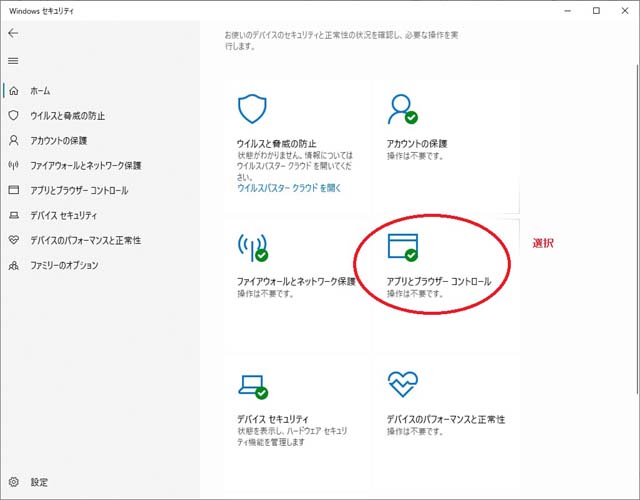Click the large device security laptop icon
The image size is (640, 500).
point(253,386)
